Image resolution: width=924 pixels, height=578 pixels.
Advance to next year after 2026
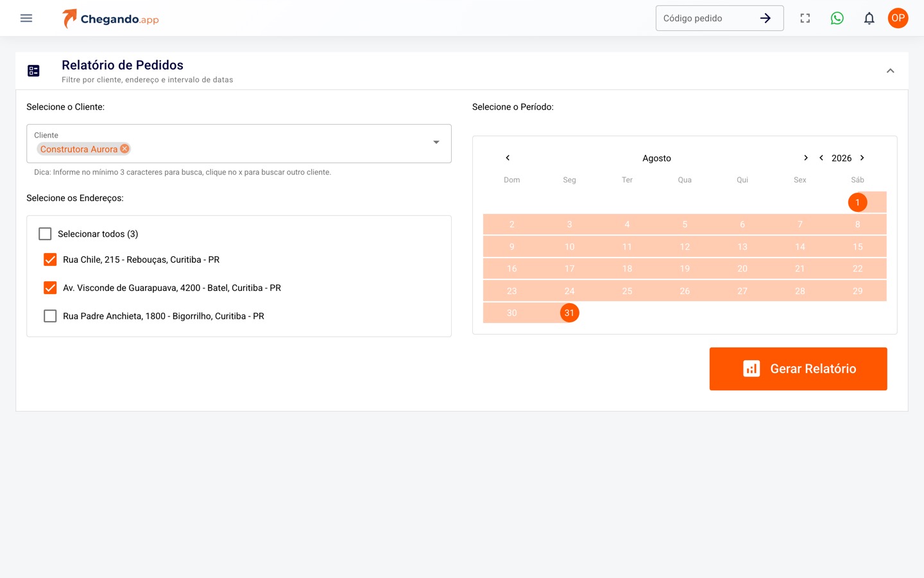[x=862, y=158]
